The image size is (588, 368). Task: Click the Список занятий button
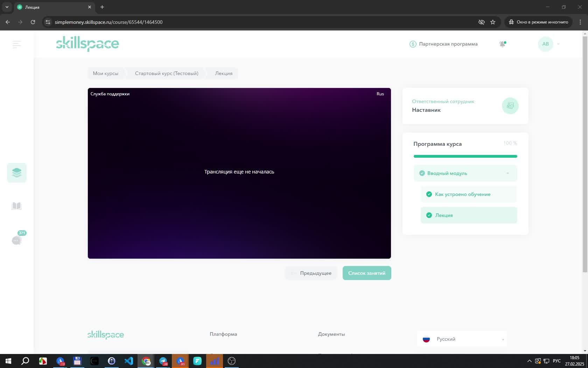(367, 273)
